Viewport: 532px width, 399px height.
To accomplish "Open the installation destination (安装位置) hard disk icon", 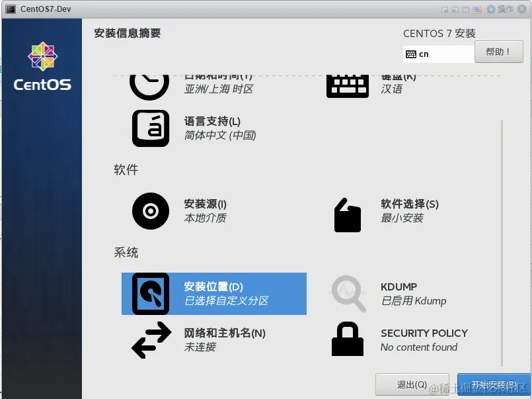I will click(x=151, y=294).
